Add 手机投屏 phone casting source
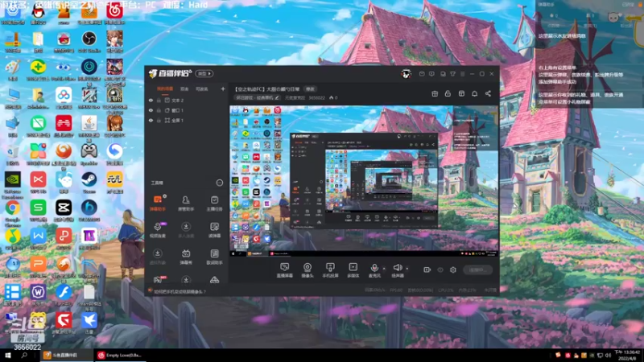This screenshot has height=362, width=644. point(330,270)
